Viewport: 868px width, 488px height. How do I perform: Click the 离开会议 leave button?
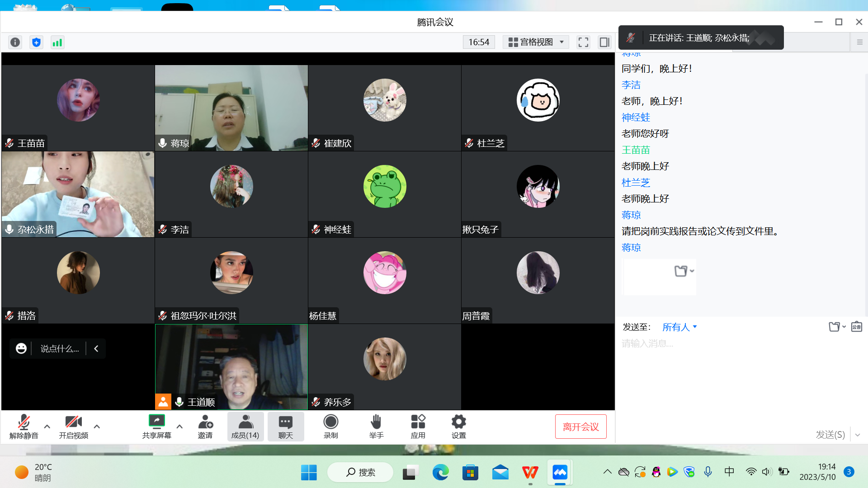point(580,427)
